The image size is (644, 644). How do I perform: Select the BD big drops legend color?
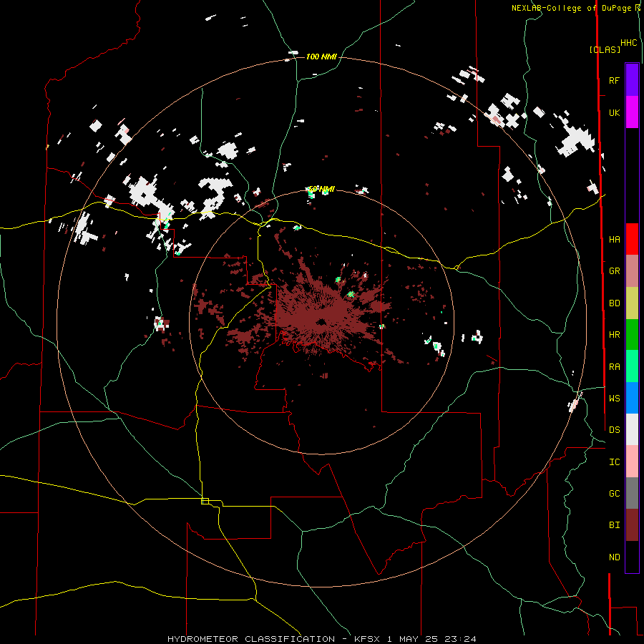[632, 303]
